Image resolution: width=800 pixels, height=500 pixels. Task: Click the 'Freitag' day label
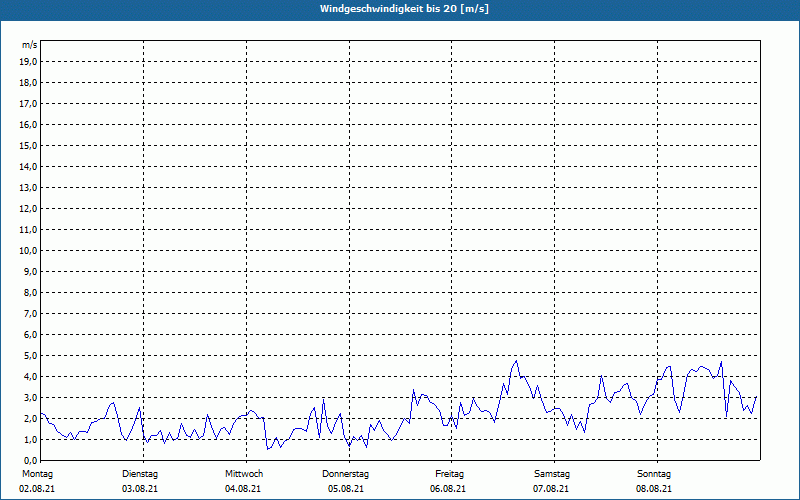click(x=449, y=474)
